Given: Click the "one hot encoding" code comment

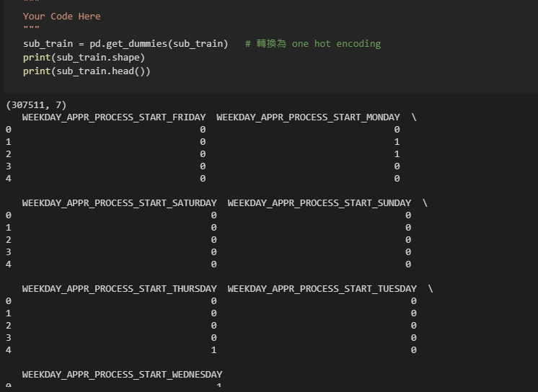Looking at the screenshot, I should (336, 43).
